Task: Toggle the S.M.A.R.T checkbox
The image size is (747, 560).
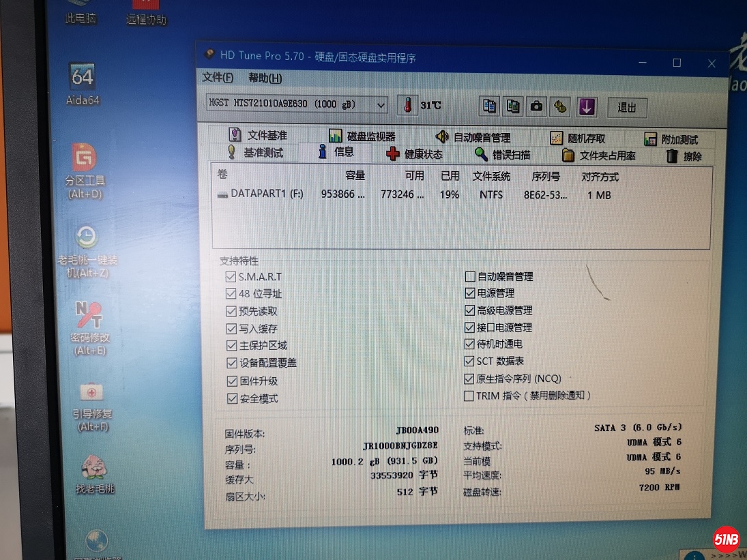Action: 231,277
